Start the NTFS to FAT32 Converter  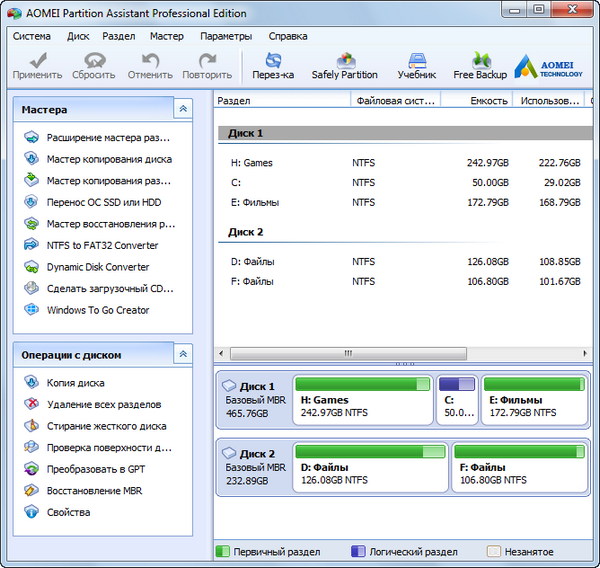pos(102,245)
